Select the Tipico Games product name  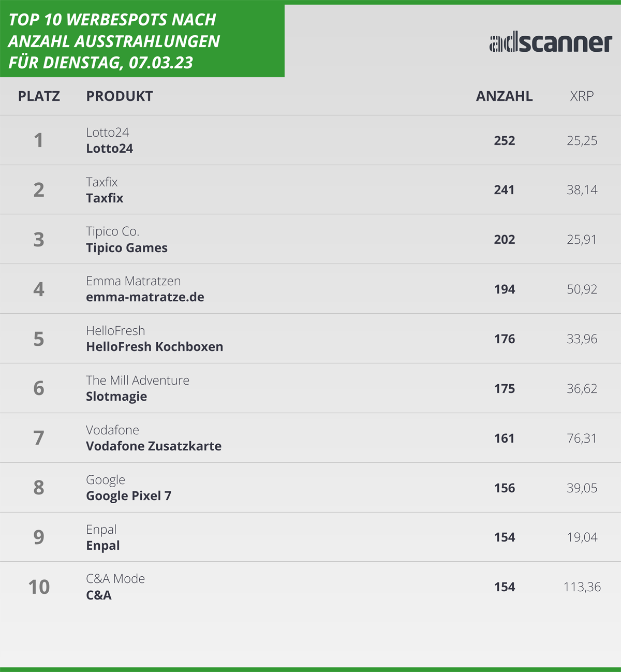click(127, 248)
